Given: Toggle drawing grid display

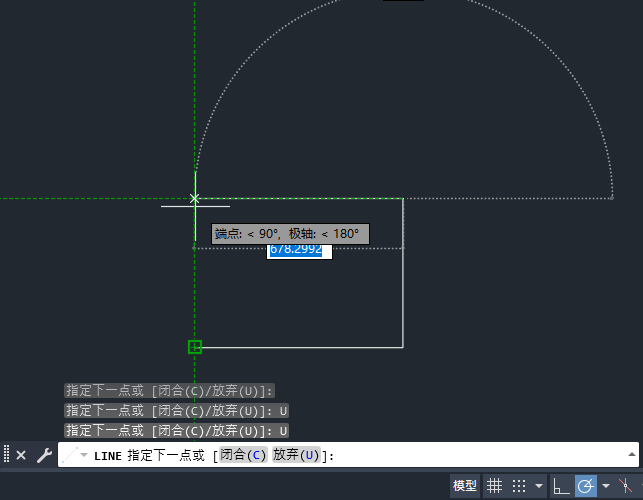Looking at the screenshot, I should [494, 486].
